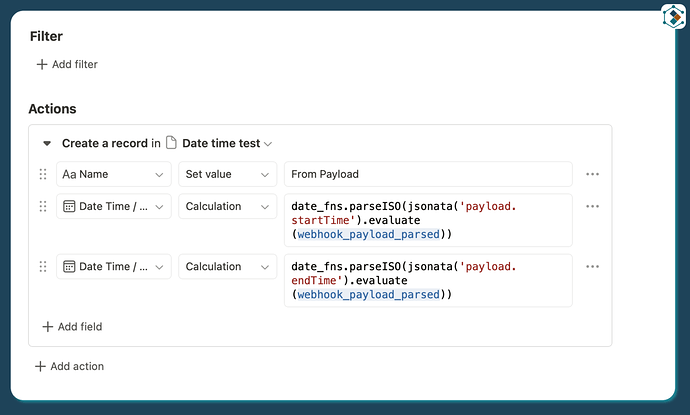Click the From Payload value field
The image size is (690, 415).
tap(428, 174)
